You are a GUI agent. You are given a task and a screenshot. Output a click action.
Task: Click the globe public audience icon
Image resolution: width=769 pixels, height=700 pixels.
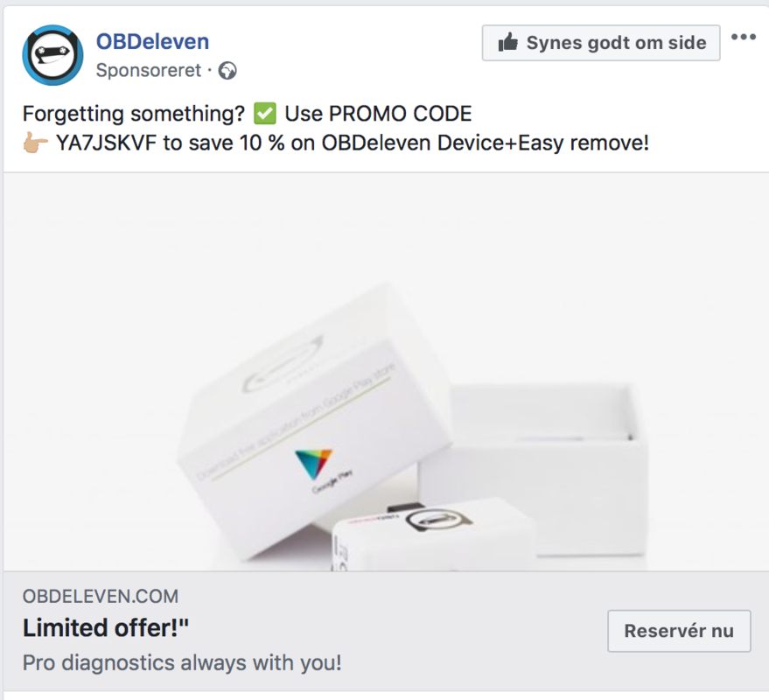[x=227, y=70]
